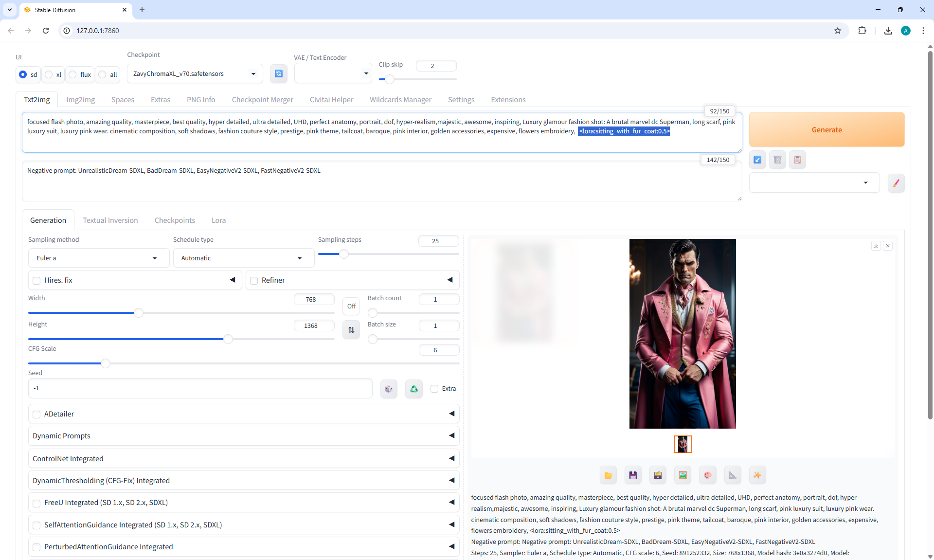Refresh the checkpoint list icon
934x560 pixels.
click(278, 73)
